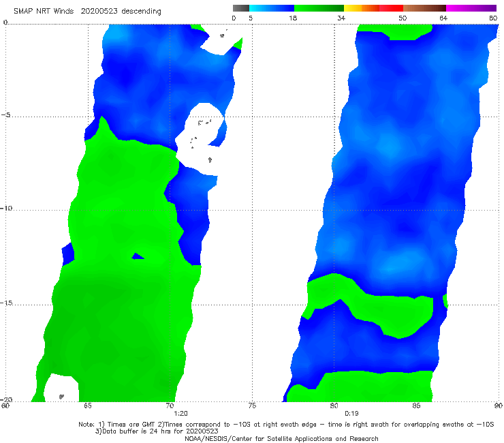Click the magenta-purple segment of the color bar

coord(471,8)
